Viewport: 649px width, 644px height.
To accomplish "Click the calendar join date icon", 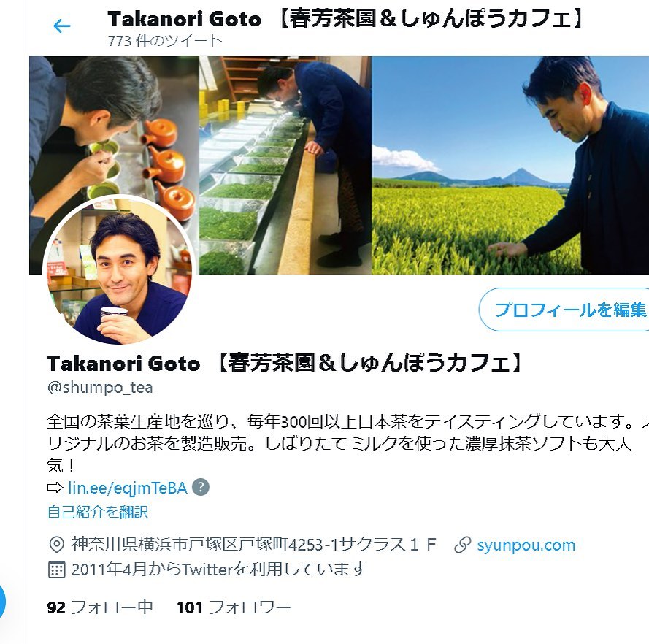I will [56, 570].
